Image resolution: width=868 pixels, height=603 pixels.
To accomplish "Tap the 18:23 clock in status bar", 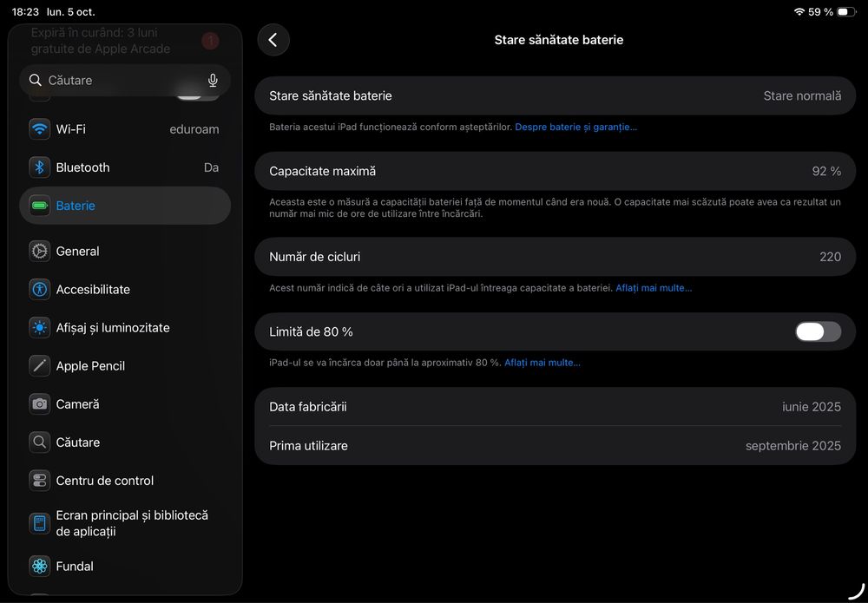I will coord(25,11).
